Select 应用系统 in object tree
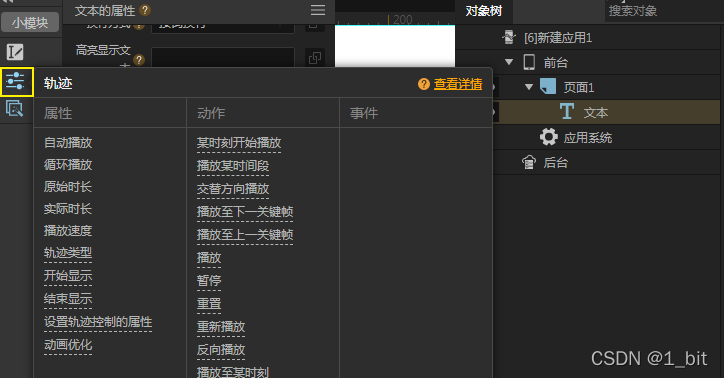This screenshot has height=378, width=724. point(588,138)
